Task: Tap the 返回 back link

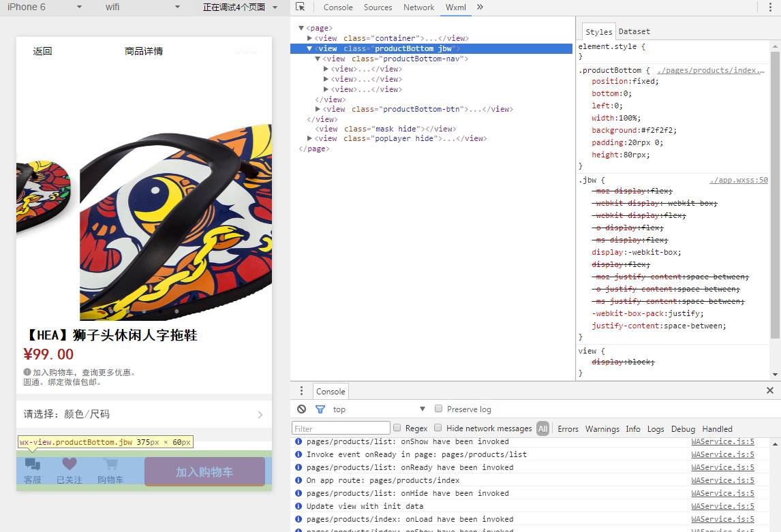Action: pyautogui.click(x=42, y=51)
